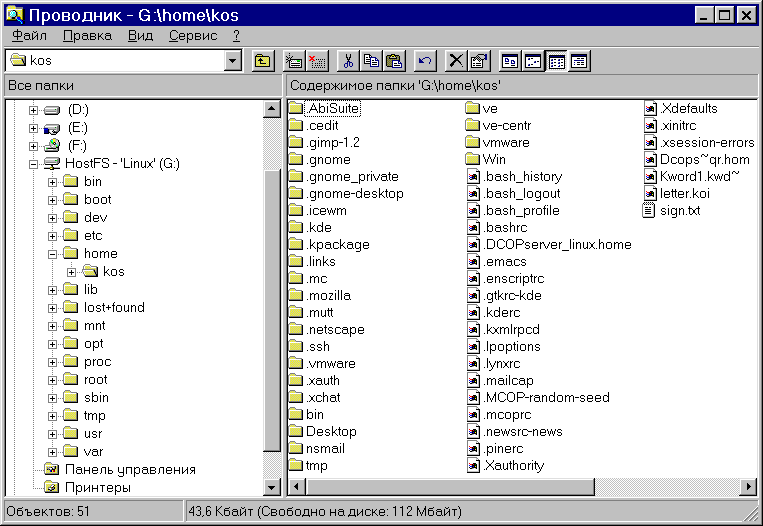Click the Undo arrow icon

click(x=425, y=61)
